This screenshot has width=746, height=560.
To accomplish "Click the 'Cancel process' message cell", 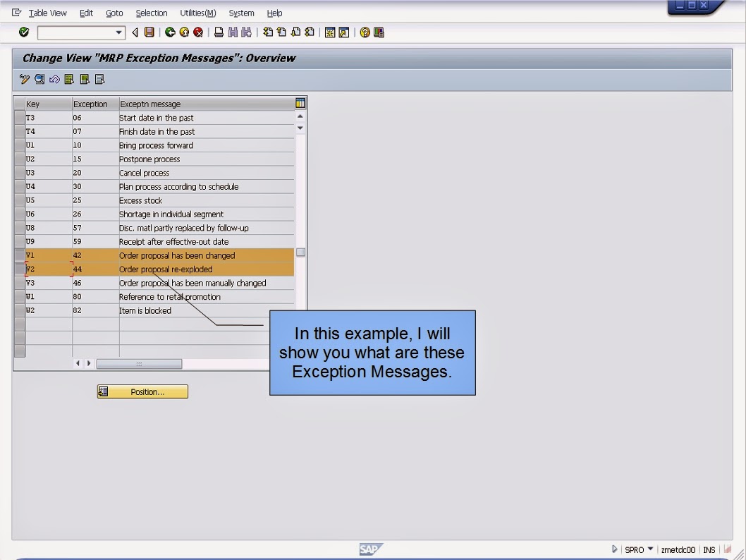I will [x=207, y=173].
